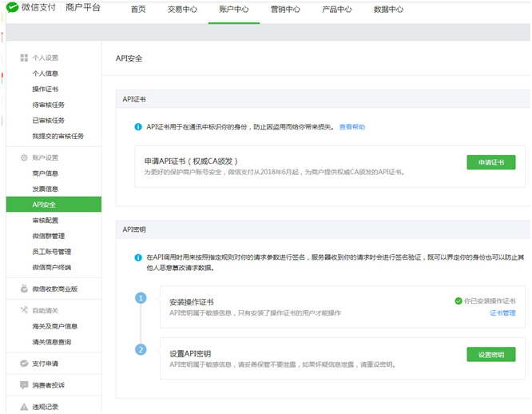Open 商户信息 in the sidebar
The height and width of the screenshot is (414, 532).
pyautogui.click(x=45, y=173)
